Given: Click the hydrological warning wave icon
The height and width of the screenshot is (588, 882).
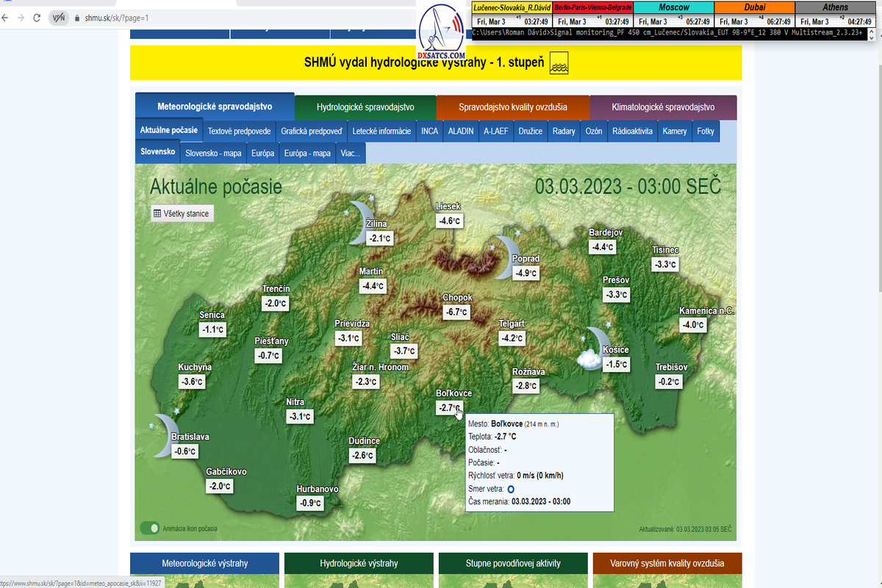Looking at the screenshot, I should (559, 63).
